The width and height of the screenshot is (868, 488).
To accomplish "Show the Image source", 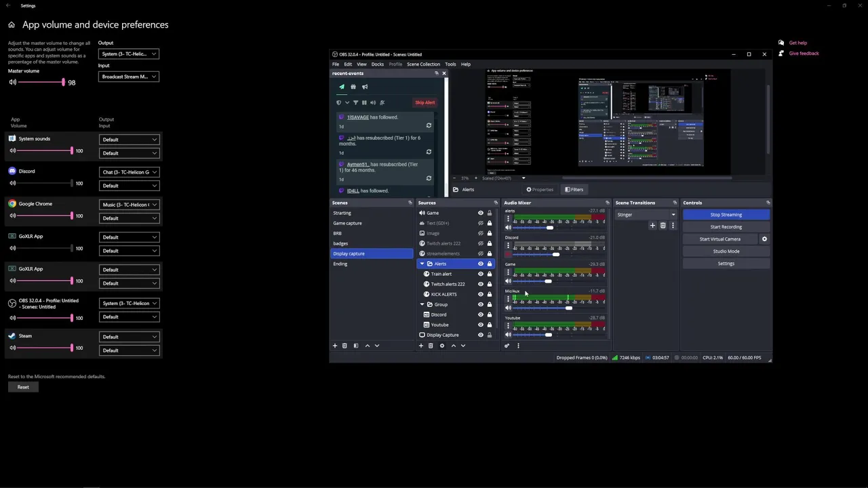I will tap(481, 233).
